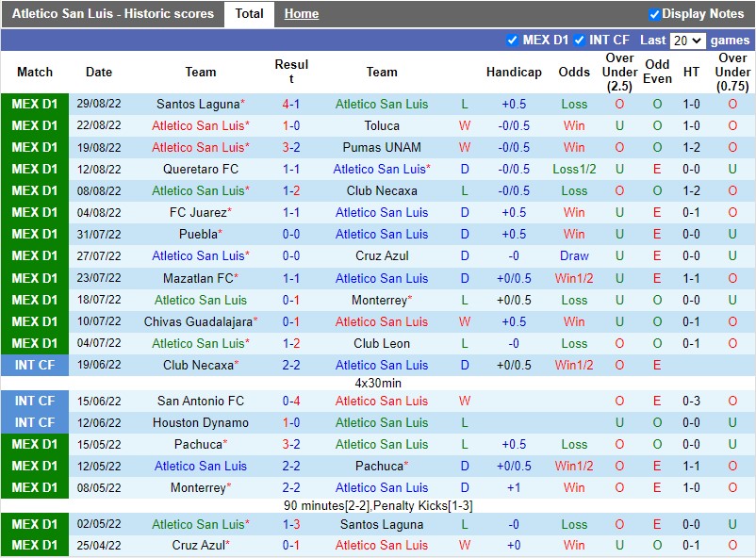This screenshot has height=558, width=756.
Task: Open Mazatlan FC team link
Action: tap(198, 279)
